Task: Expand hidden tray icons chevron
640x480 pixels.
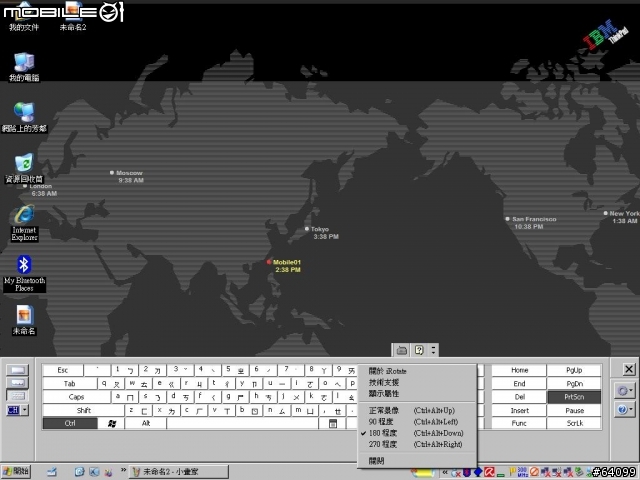Action: [x=445, y=472]
